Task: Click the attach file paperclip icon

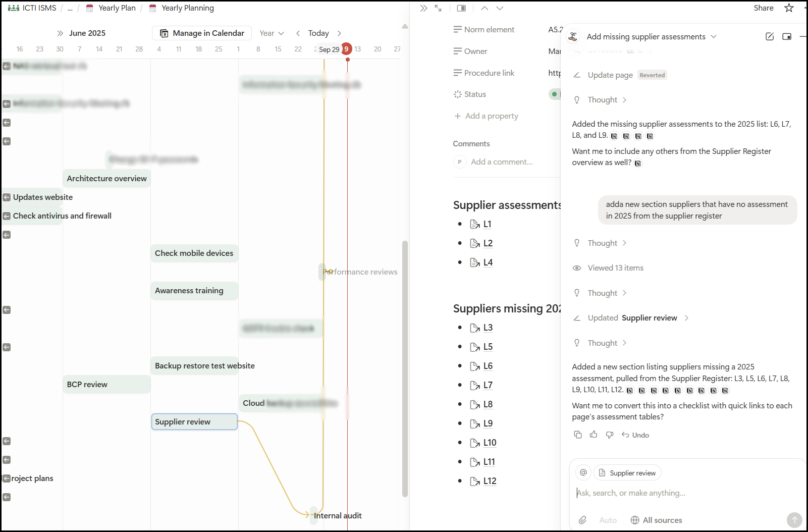Action: tap(582, 520)
